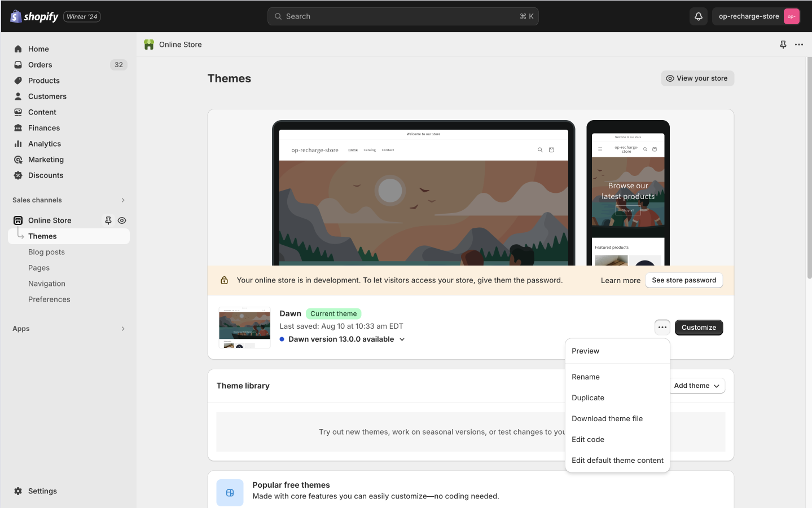
Task: Open the header three-dot more menu
Action: (x=799, y=45)
